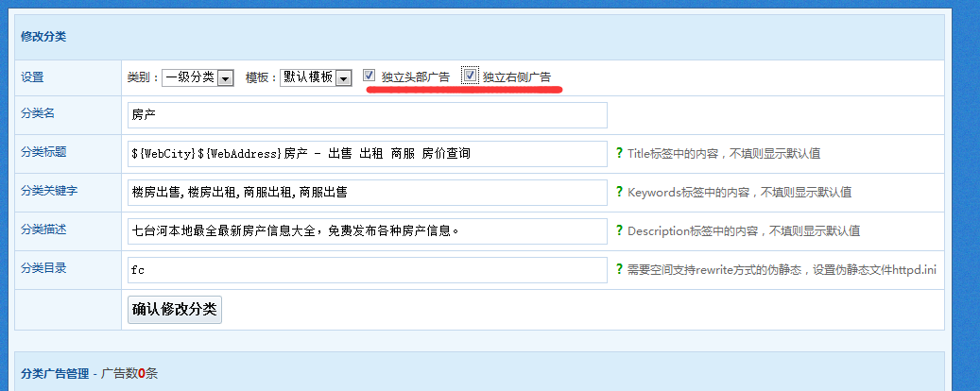The height and width of the screenshot is (391, 980).
Task: Click into the 分类标题 input field
Action: click(367, 154)
